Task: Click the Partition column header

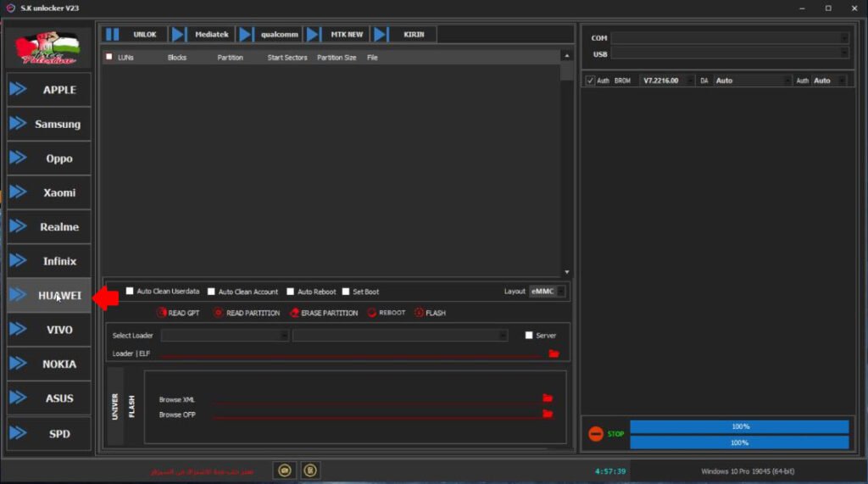Action: [x=230, y=58]
